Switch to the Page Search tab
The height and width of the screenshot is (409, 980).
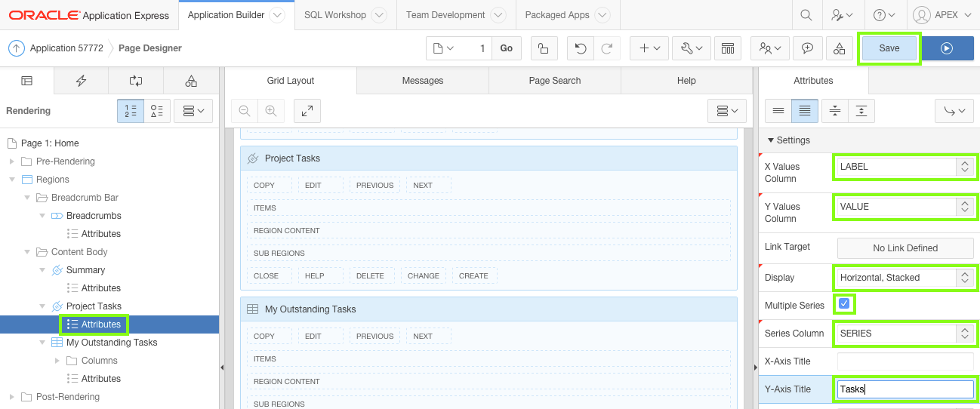pyautogui.click(x=555, y=81)
